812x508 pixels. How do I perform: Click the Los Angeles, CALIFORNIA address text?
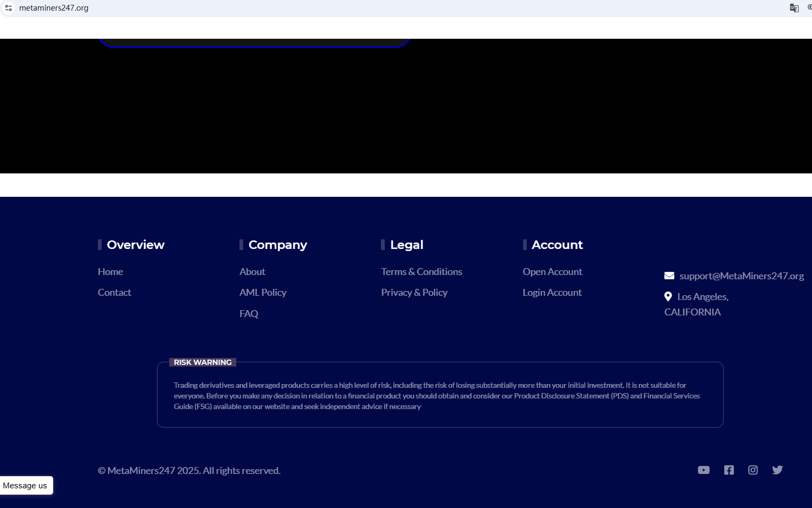click(x=697, y=304)
